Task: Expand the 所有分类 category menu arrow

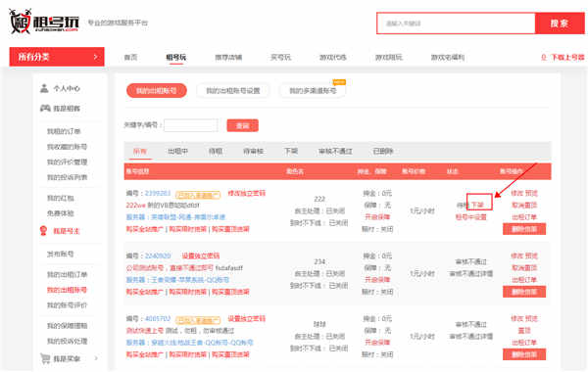Action: click(95, 57)
